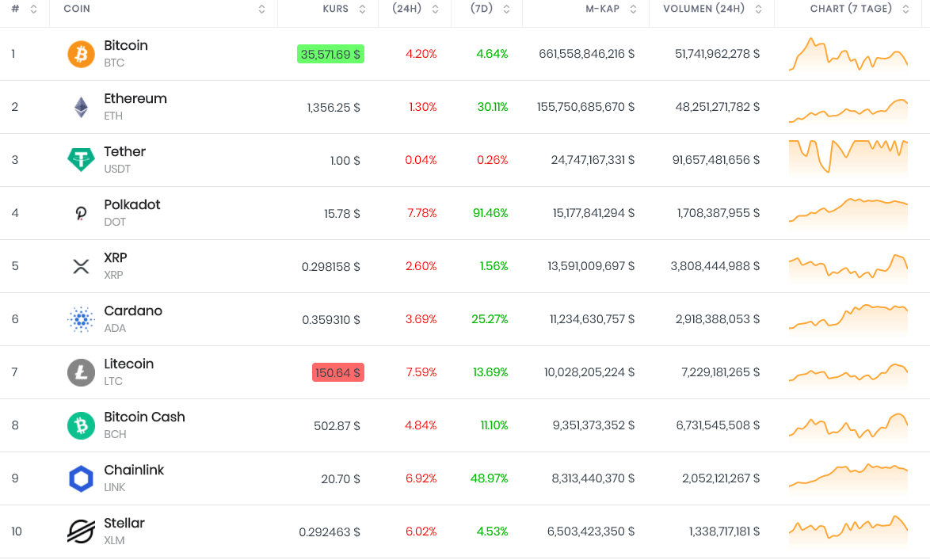The image size is (930, 560).
Task: Open the Stellar coin link
Action: coord(124,524)
